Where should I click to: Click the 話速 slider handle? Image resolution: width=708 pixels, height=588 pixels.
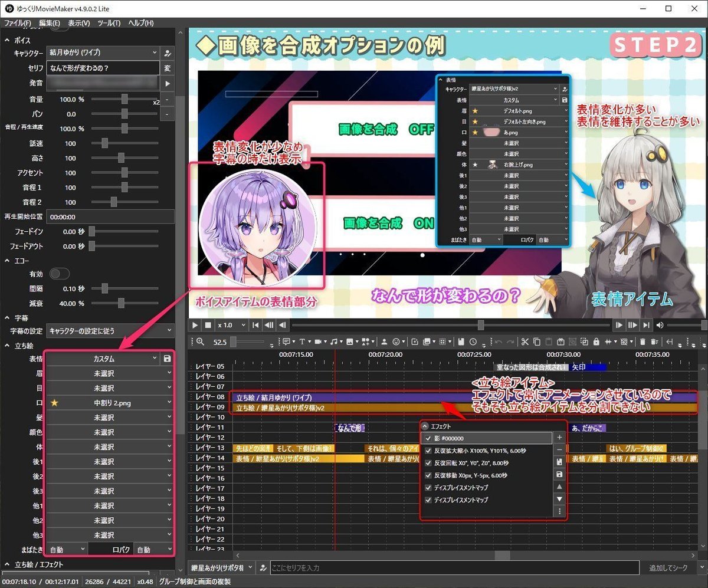point(104,143)
